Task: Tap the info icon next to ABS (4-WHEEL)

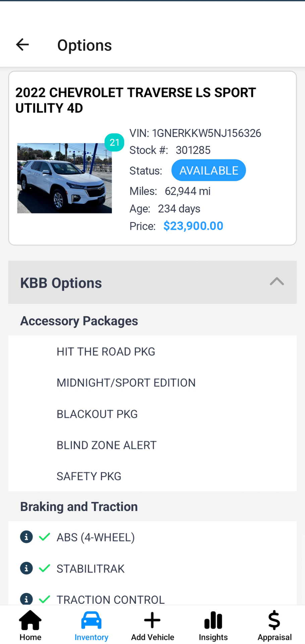Action: pyautogui.click(x=26, y=537)
